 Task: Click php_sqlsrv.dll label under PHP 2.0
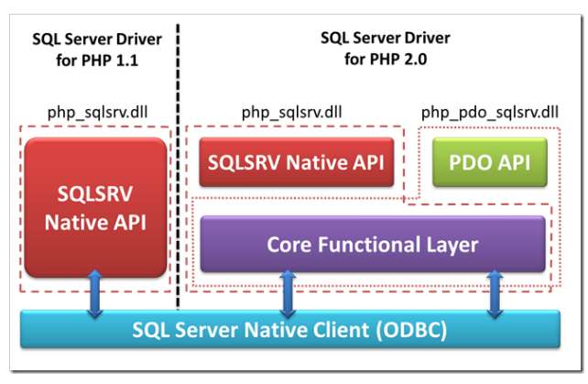292,113
